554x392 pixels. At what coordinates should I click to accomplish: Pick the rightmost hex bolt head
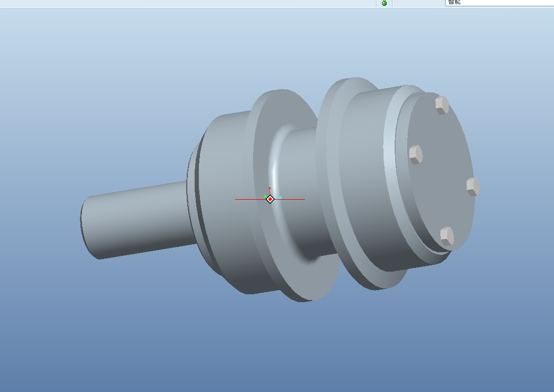(x=474, y=187)
